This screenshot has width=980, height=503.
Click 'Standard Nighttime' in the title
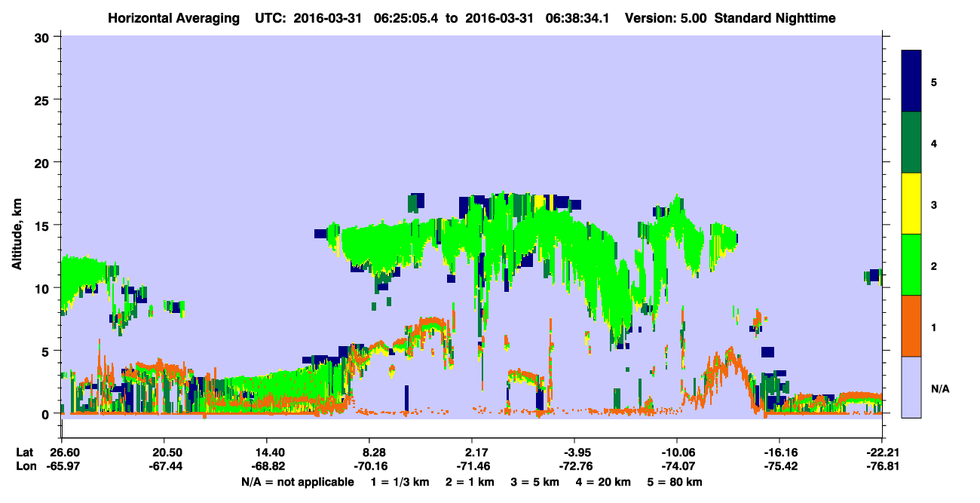tap(775, 18)
